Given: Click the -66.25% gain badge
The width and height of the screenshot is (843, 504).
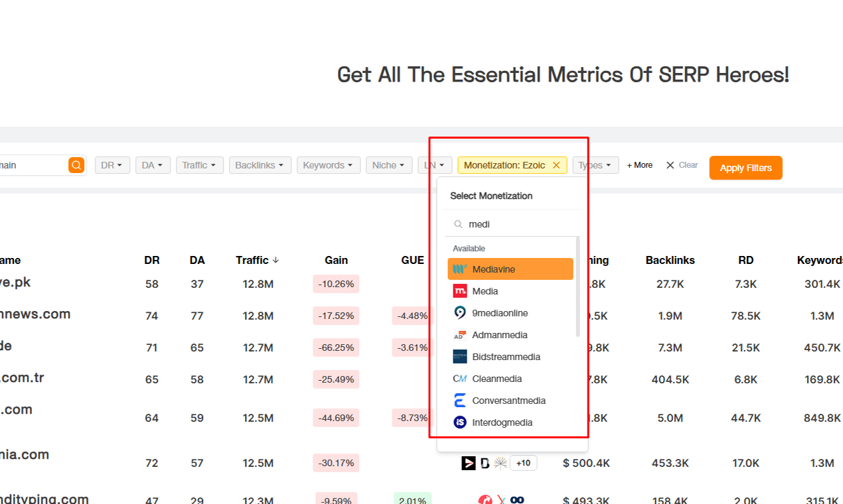Looking at the screenshot, I should click(337, 347).
